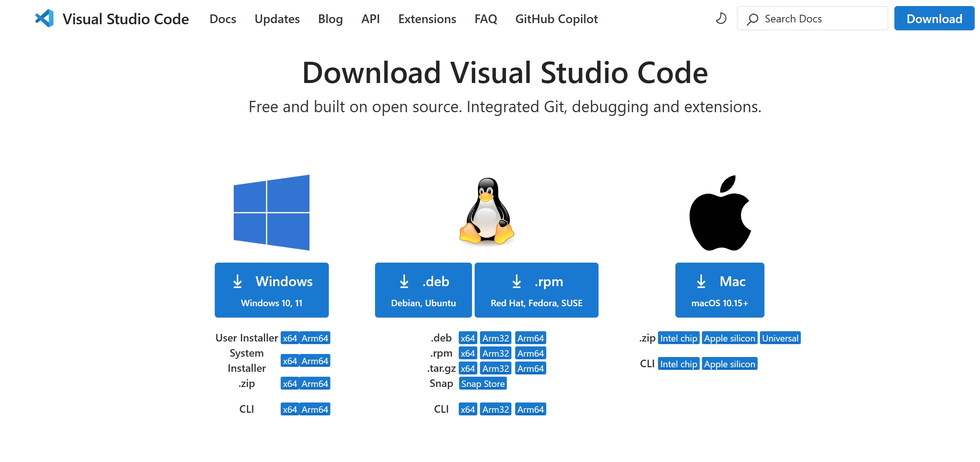Select Linux .tar.gz x64 download
The height and width of the screenshot is (462, 980).
(x=467, y=368)
